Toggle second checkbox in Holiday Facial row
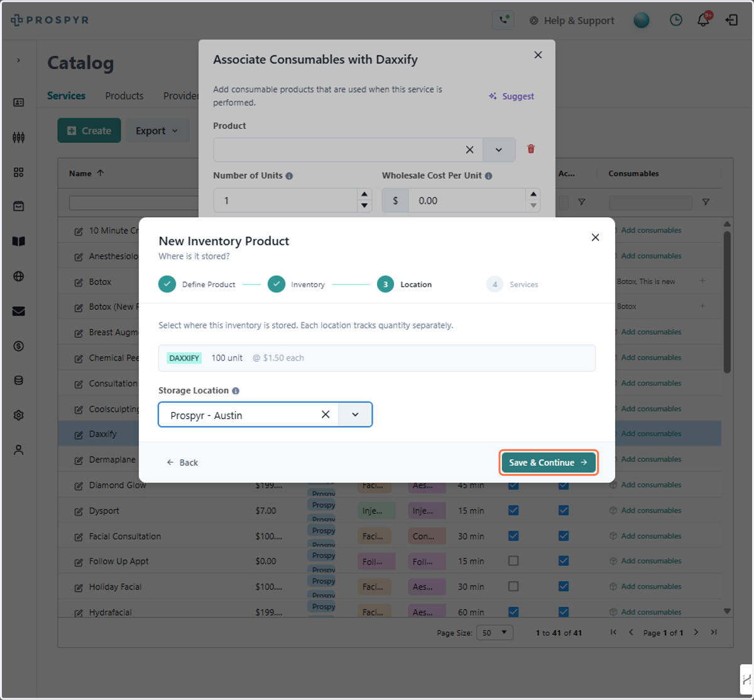 pos(564,586)
